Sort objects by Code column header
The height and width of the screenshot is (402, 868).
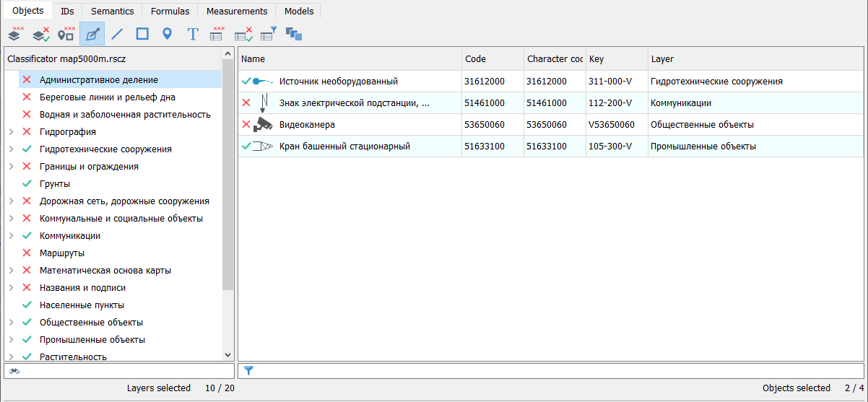tap(492, 58)
